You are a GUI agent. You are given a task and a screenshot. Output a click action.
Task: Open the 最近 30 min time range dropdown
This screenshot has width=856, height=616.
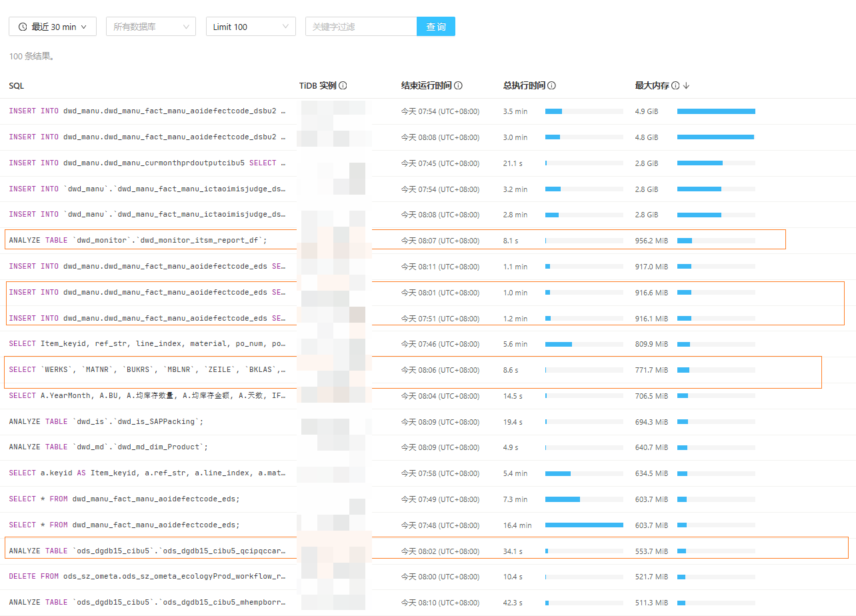53,27
